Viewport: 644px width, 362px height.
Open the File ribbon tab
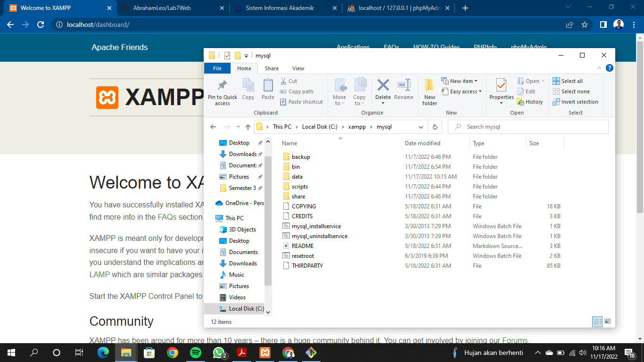[217, 68]
